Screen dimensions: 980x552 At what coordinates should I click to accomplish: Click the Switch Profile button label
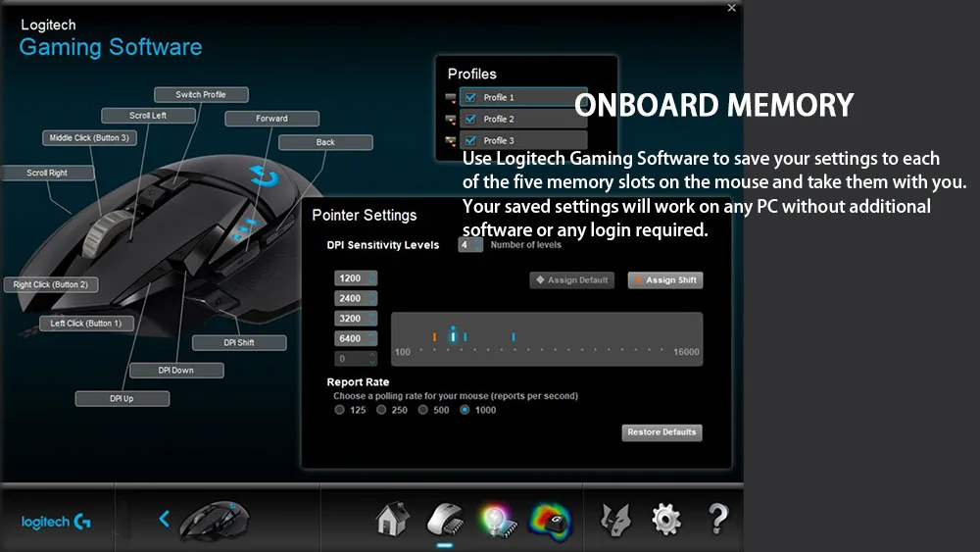(x=201, y=94)
